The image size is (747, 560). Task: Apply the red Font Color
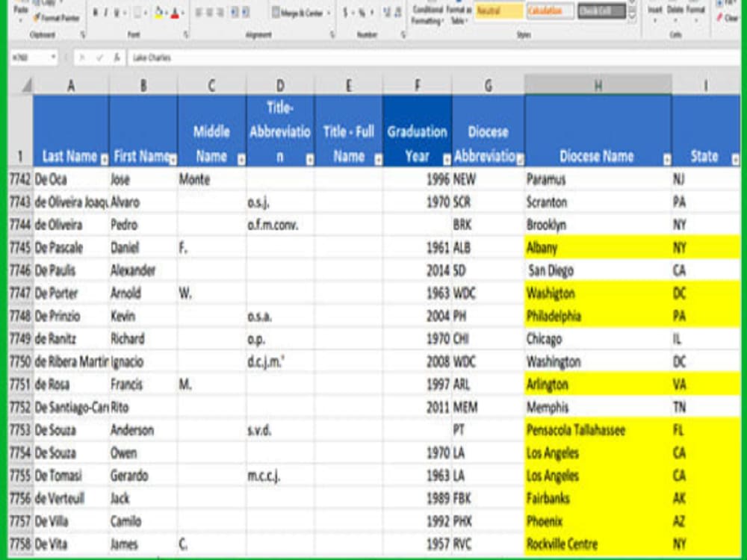coord(175,13)
